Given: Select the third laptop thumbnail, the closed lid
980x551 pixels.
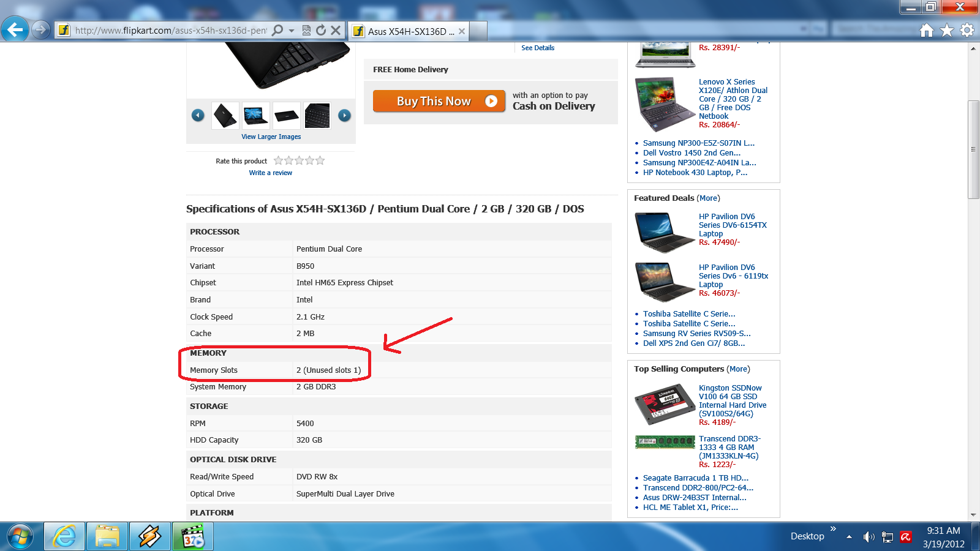Looking at the screenshot, I should (287, 116).
